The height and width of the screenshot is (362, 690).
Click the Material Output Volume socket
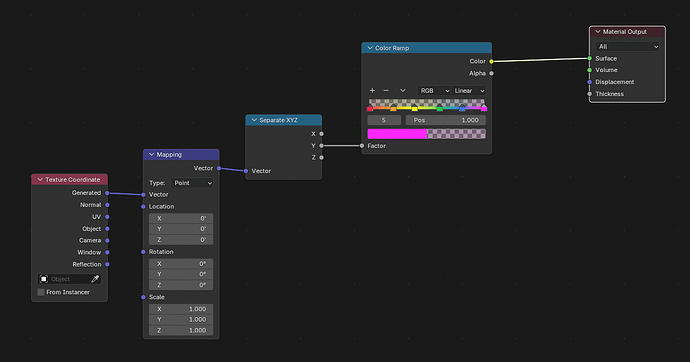coord(590,70)
